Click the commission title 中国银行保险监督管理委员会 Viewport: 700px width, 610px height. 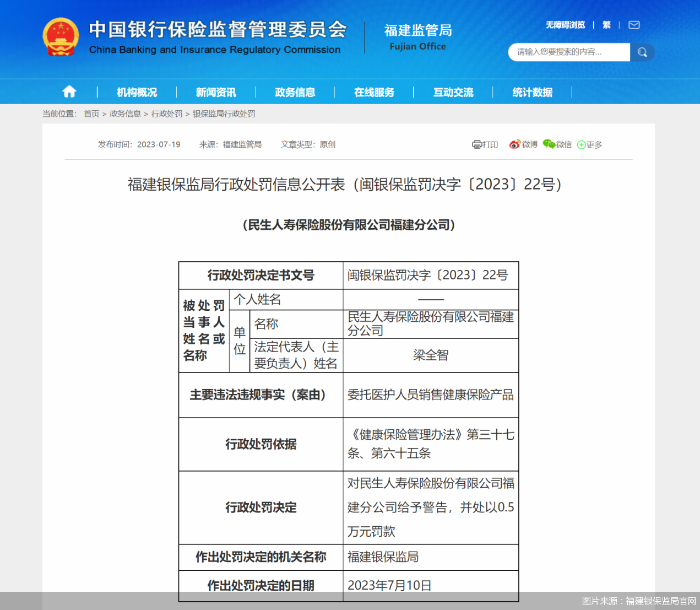tap(218, 29)
